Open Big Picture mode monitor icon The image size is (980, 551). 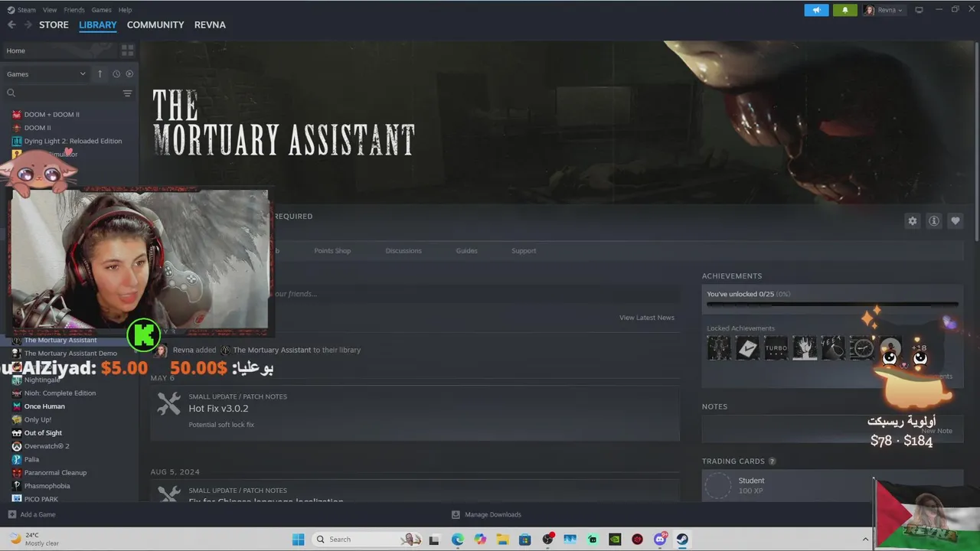coord(919,10)
